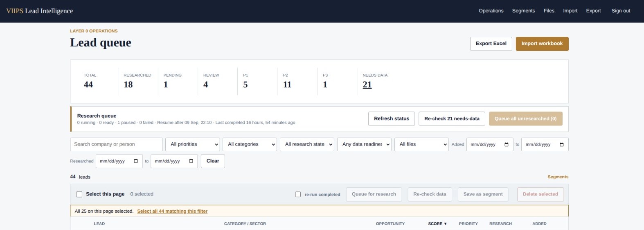Toggle the Select this page checkbox
644x230 pixels.
click(79, 194)
